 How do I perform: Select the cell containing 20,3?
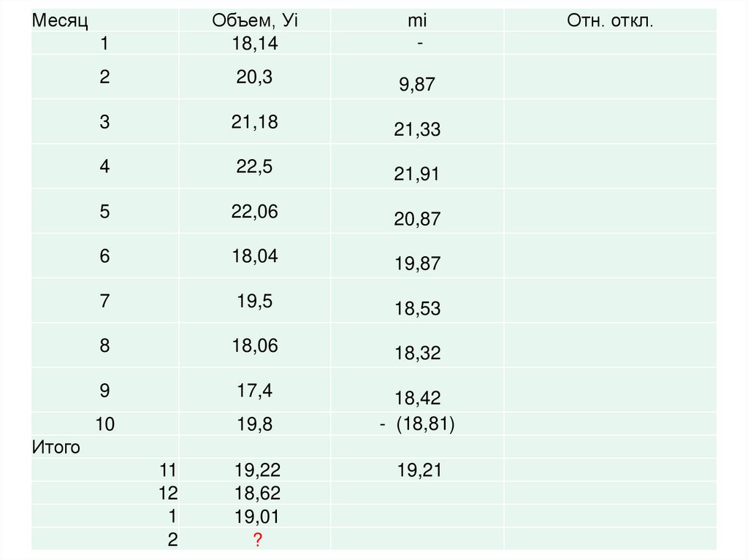tap(254, 77)
